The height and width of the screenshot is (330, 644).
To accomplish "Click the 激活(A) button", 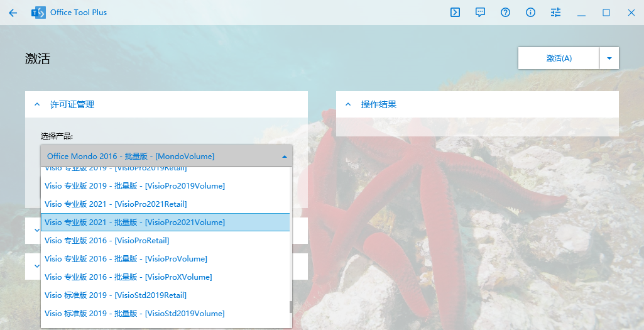I will 559,58.
